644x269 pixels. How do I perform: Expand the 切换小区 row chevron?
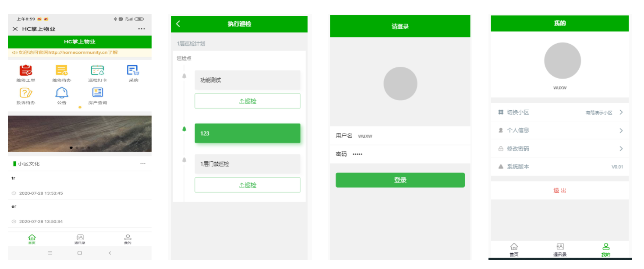pyautogui.click(x=621, y=112)
